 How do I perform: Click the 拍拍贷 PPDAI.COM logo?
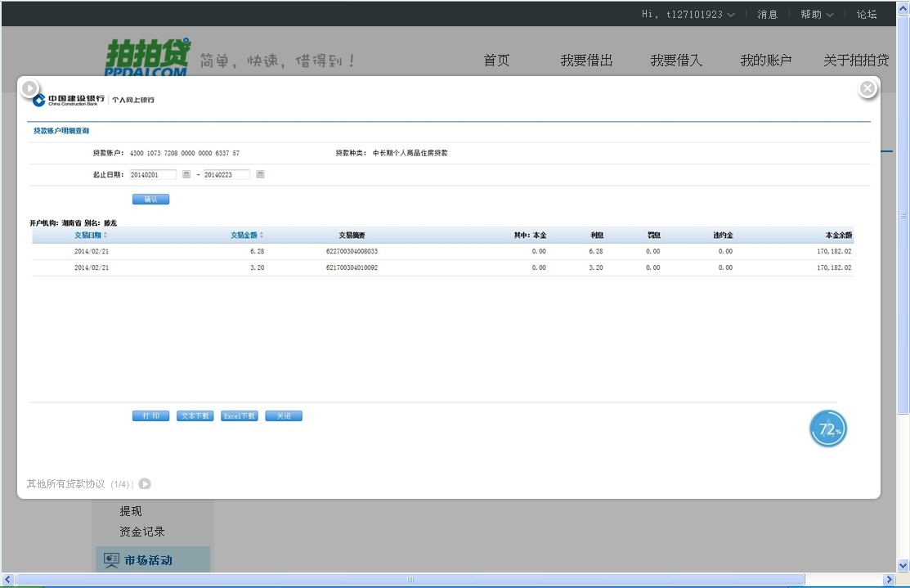point(147,57)
